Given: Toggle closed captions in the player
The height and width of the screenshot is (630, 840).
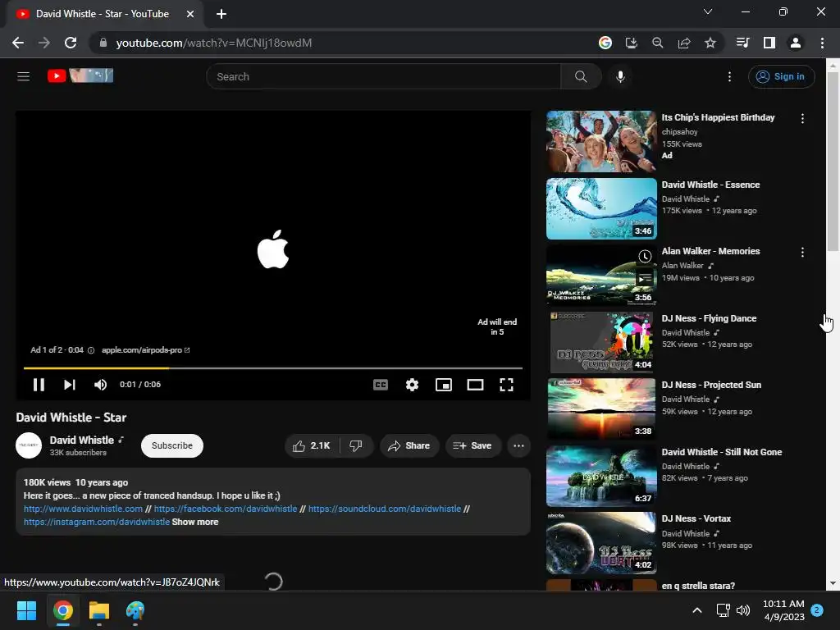Looking at the screenshot, I should click(381, 385).
